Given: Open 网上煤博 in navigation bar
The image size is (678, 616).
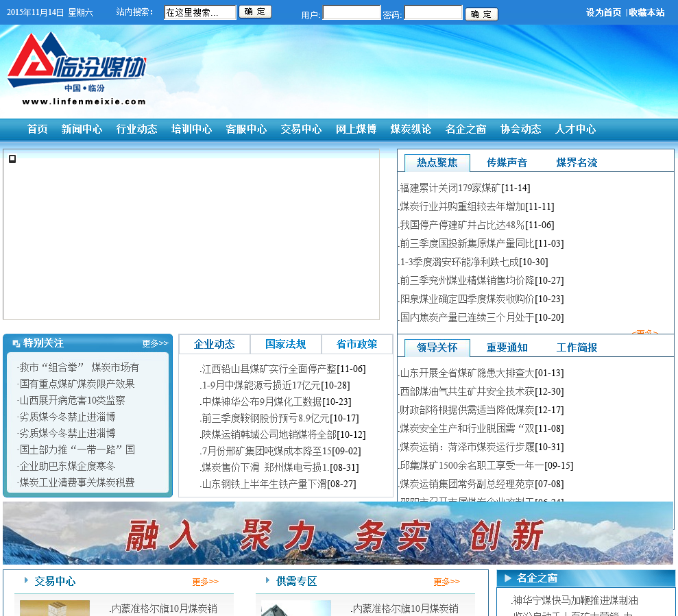Looking at the screenshot, I should click(356, 130).
